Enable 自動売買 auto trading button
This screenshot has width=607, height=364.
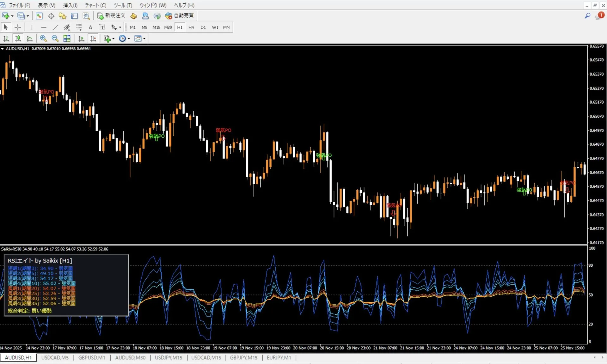[180, 15]
